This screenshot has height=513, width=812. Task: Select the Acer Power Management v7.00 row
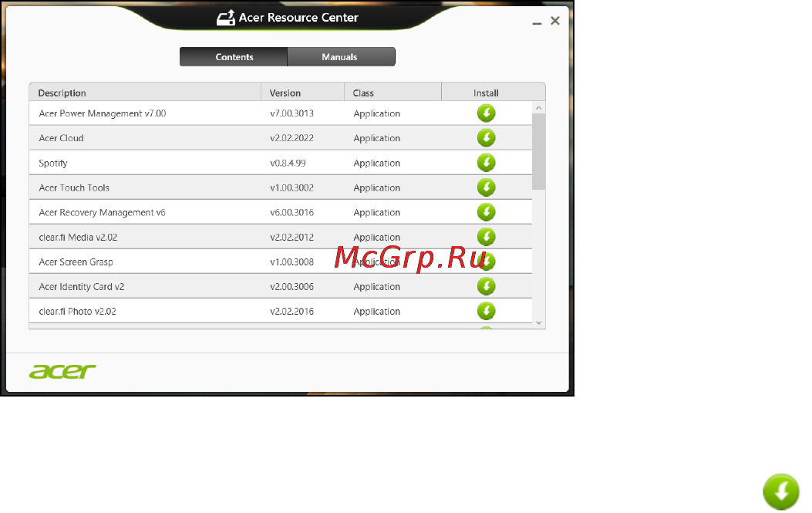click(x=281, y=113)
